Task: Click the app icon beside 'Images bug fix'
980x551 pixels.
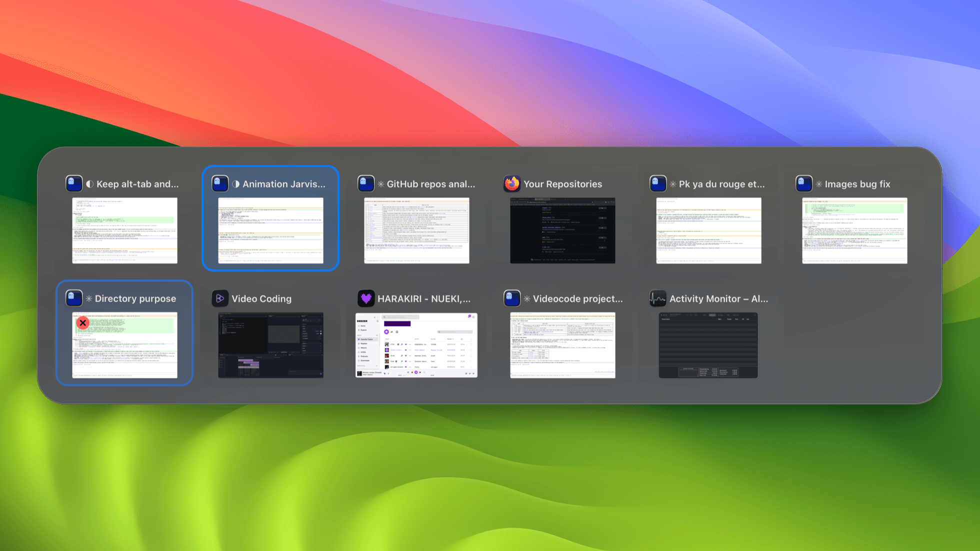Action: 804,183
